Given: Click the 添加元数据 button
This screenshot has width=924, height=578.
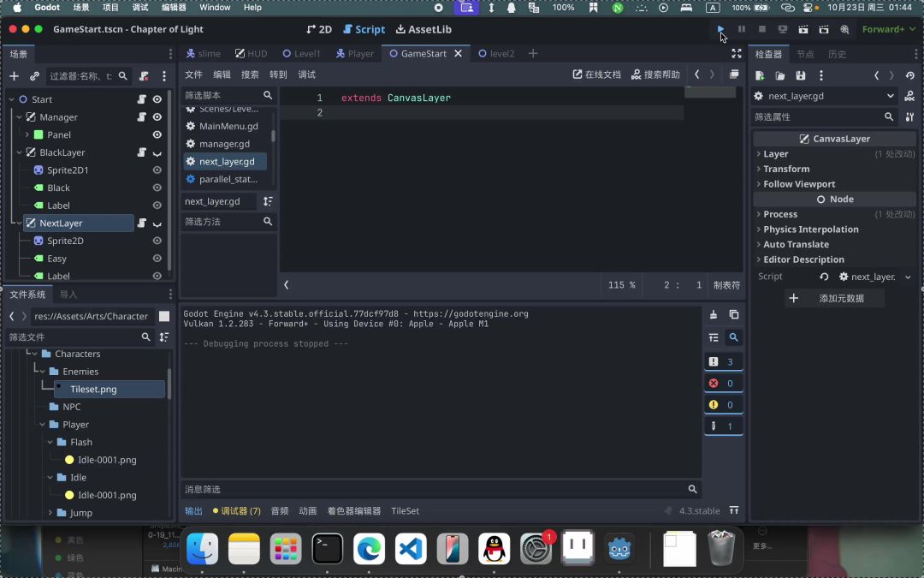Looking at the screenshot, I should tap(834, 298).
